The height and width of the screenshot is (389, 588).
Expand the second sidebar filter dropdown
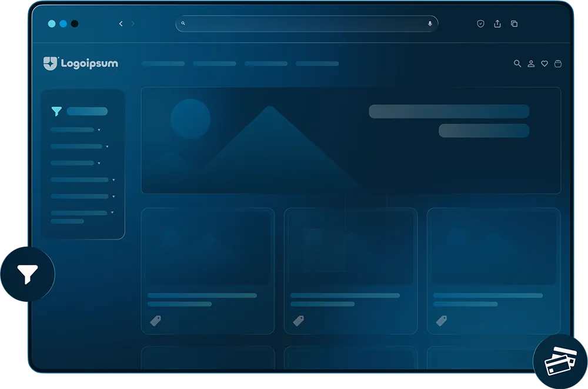point(106,147)
